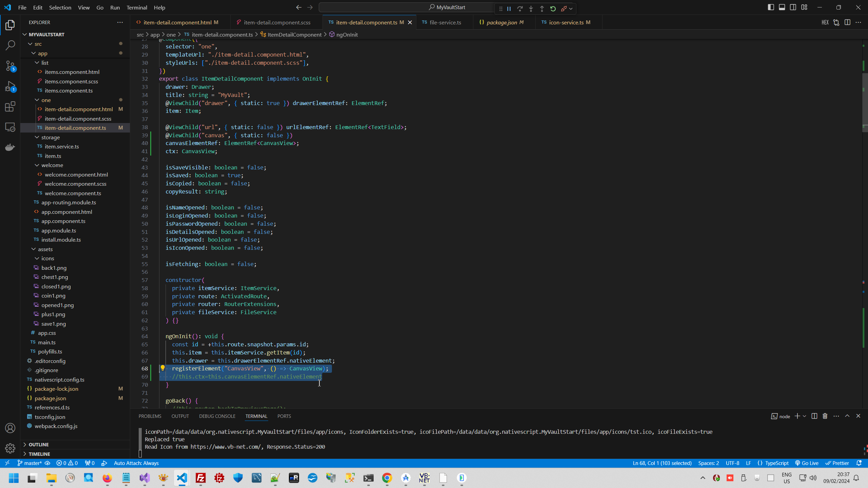This screenshot has width=868, height=488.
Task: Toggle the secondary side bar
Action: pyautogui.click(x=793, y=7)
